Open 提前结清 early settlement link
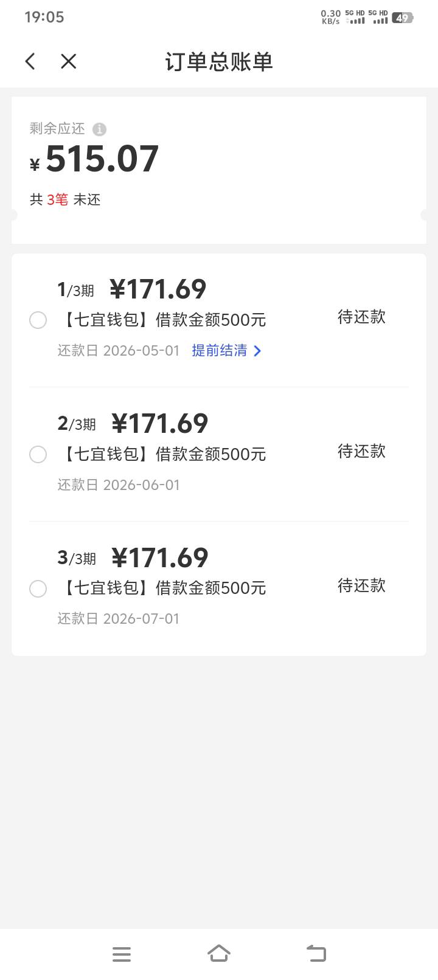The height and width of the screenshot is (980, 438). tap(220, 351)
